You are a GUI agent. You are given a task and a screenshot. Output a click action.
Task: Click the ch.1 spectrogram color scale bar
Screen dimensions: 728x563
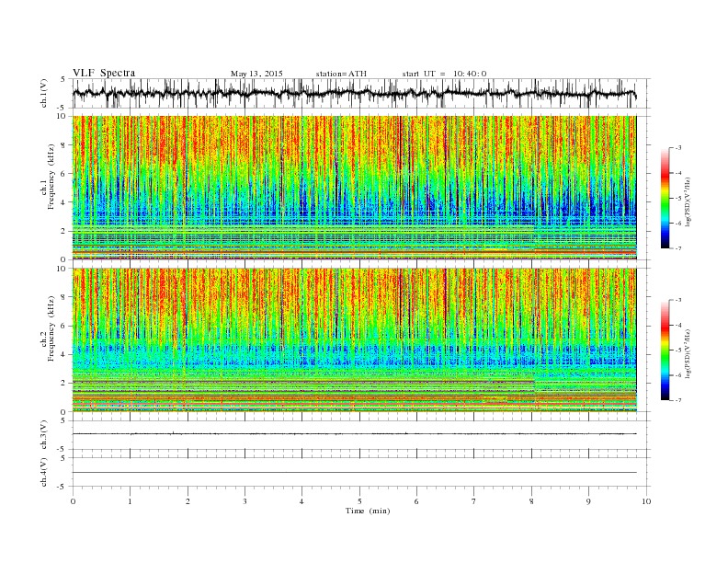pos(665,199)
